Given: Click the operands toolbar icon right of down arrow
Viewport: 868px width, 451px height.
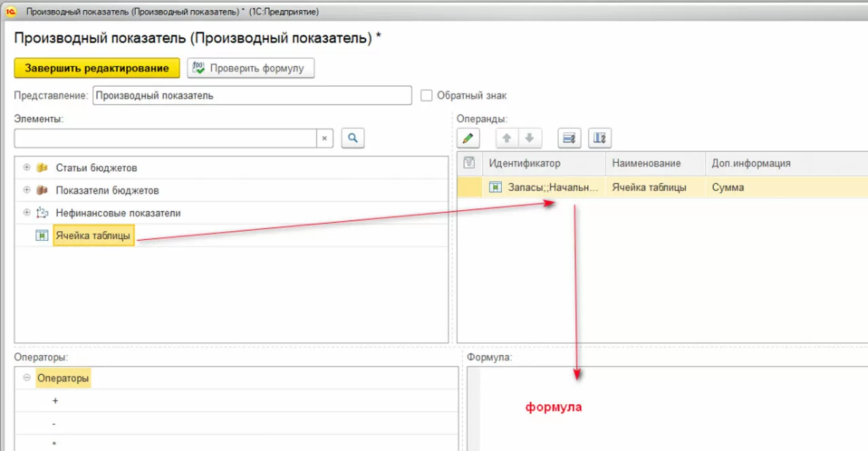Looking at the screenshot, I should pos(570,138).
